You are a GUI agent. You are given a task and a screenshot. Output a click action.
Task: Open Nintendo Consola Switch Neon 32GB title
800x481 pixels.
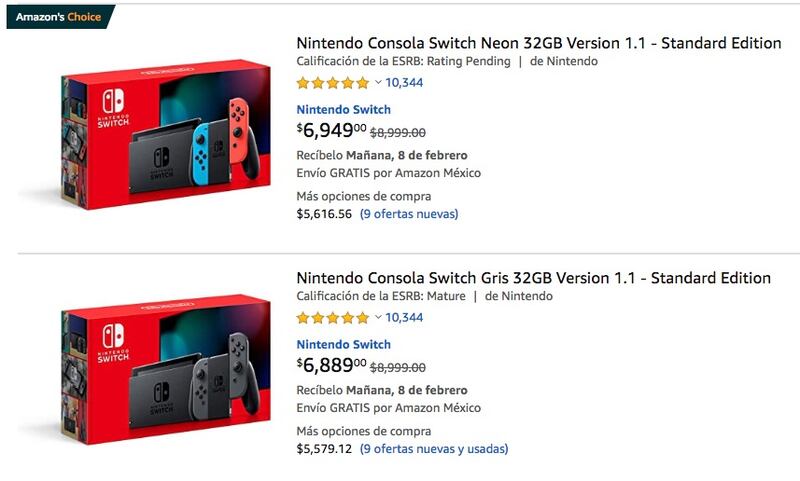pyautogui.click(x=539, y=43)
